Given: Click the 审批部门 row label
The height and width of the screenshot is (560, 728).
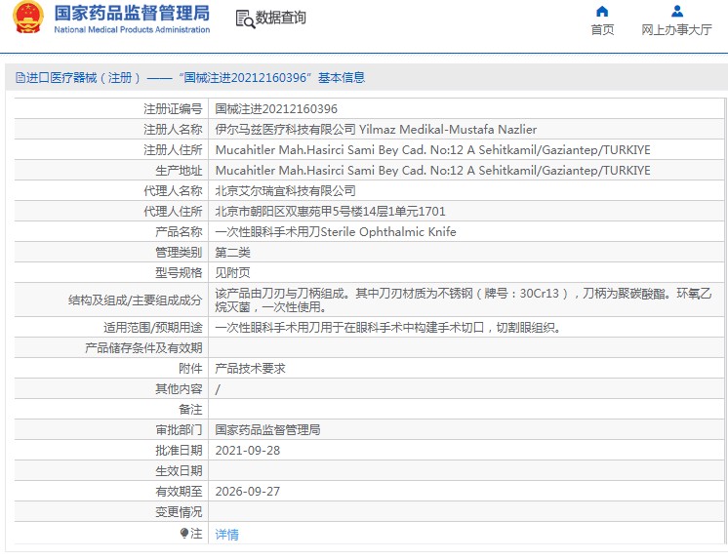Looking at the screenshot, I should click(179, 430).
